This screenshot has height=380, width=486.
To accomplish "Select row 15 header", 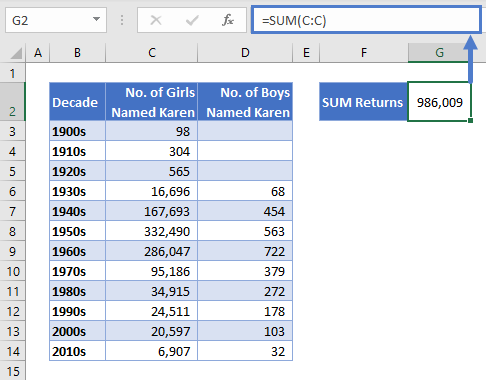I will pos(12,371).
